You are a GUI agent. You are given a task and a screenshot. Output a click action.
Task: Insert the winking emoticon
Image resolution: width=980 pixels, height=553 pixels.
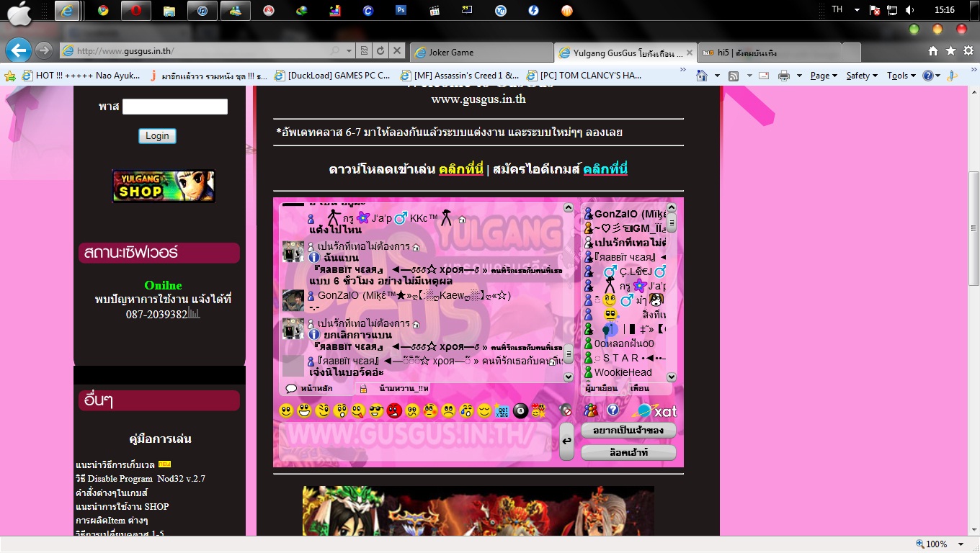coord(322,411)
